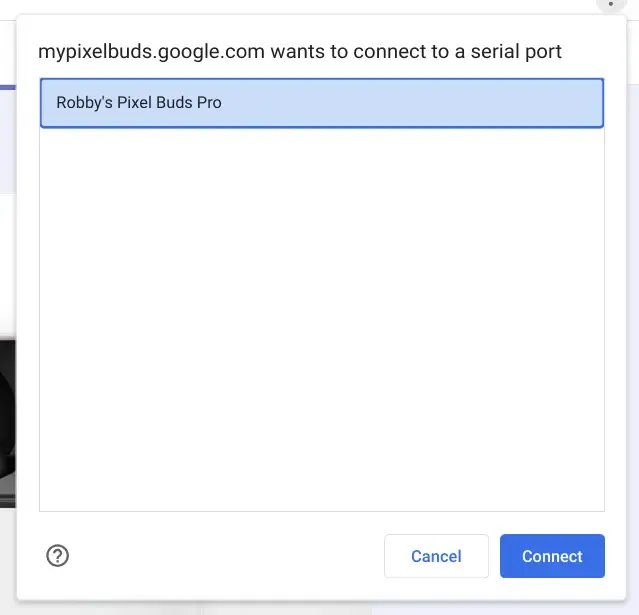This screenshot has height=615, width=639.
Task: Confirm the serial port connection with Connect
Action: (552, 556)
